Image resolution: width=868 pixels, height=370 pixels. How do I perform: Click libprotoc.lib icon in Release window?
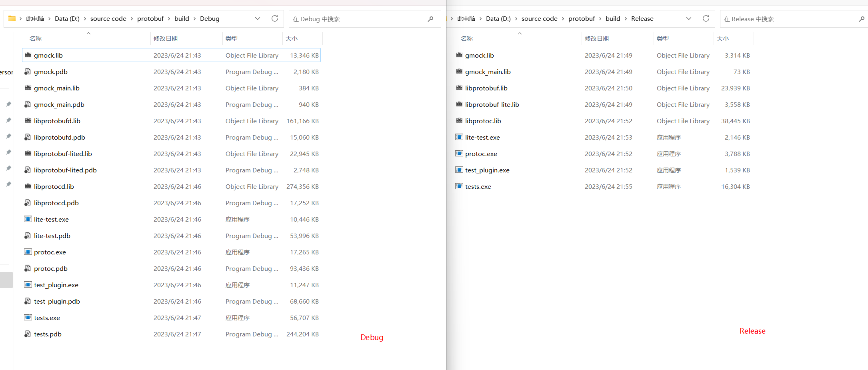pyautogui.click(x=459, y=121)
